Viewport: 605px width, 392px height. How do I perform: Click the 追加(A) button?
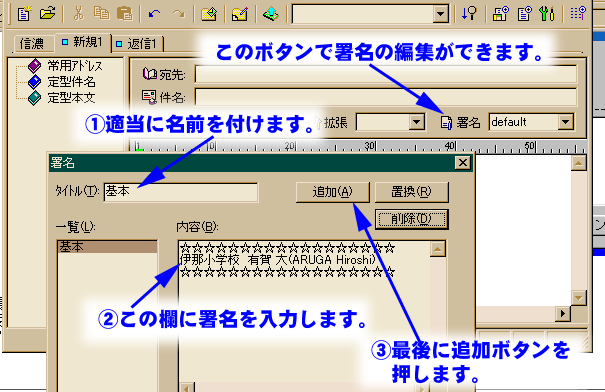(x=333, y=192)
